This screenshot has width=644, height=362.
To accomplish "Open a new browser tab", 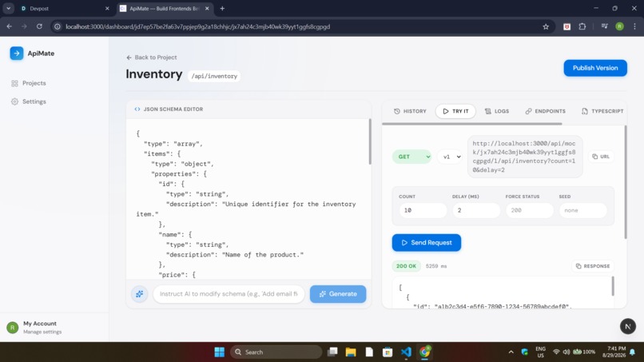I will pyautogui.click(x=222, y=9).
